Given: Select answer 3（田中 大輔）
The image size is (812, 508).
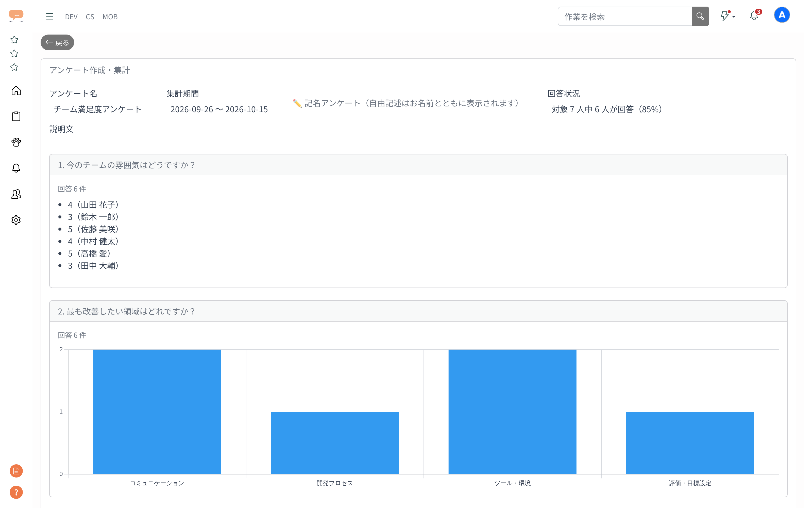Looking at the screenshot, I should [x=93, y=266].
